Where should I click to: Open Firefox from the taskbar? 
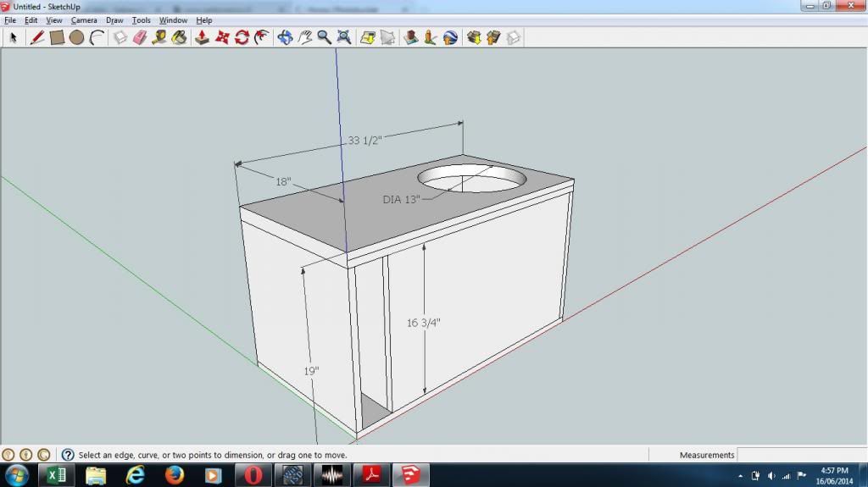175,475
